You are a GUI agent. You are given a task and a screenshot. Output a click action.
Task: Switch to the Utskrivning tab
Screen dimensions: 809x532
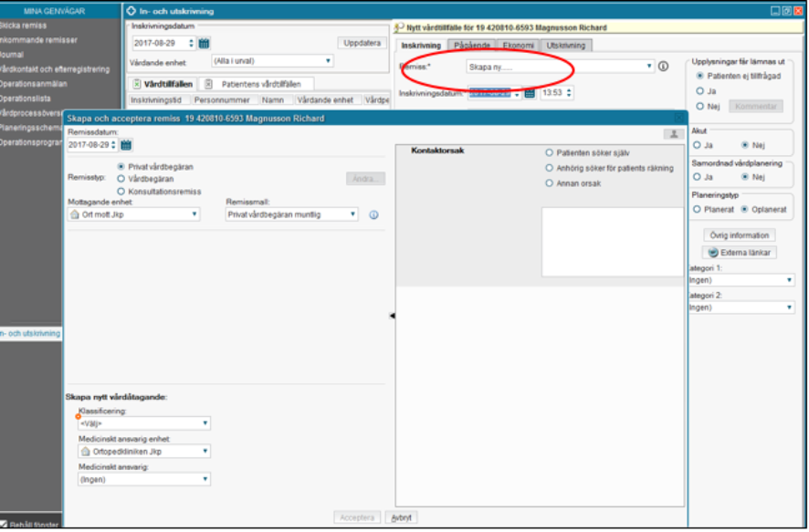567,45
